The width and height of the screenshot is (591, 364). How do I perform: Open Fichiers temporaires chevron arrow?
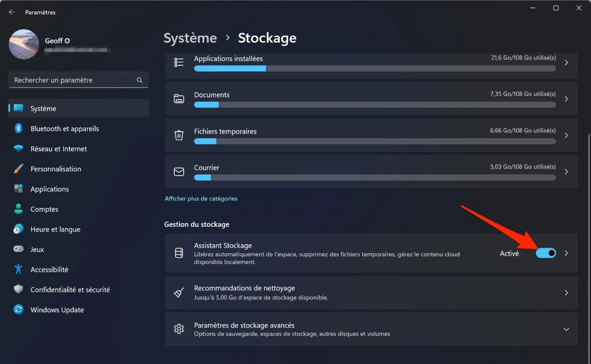click(x=566, y=135)
